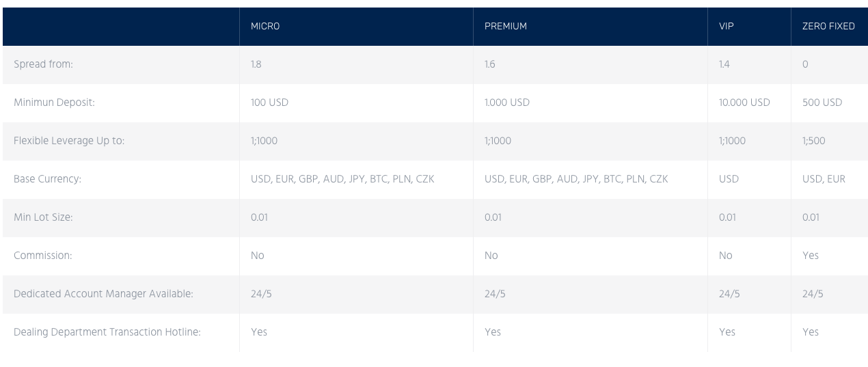Click the 10.000 USD VIP deposit cell
868x367 pixels.
click(744, 103)
